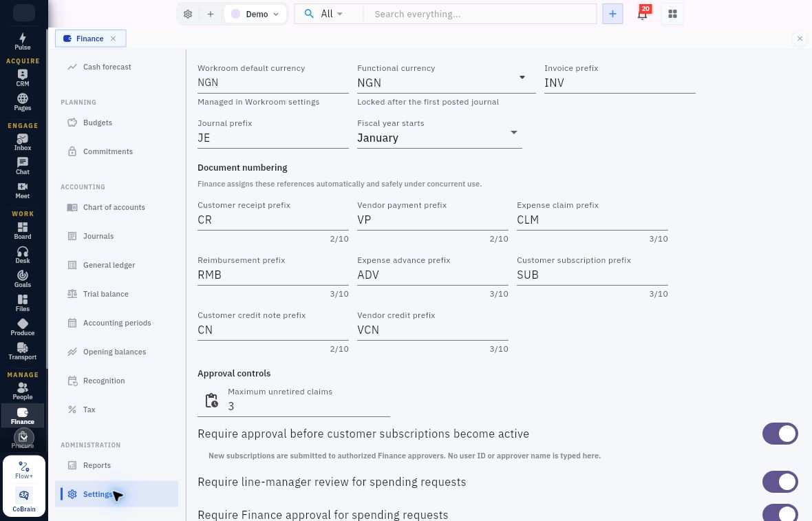Open Journals in sidebar
Screen dimensions: 812x521
116,236
